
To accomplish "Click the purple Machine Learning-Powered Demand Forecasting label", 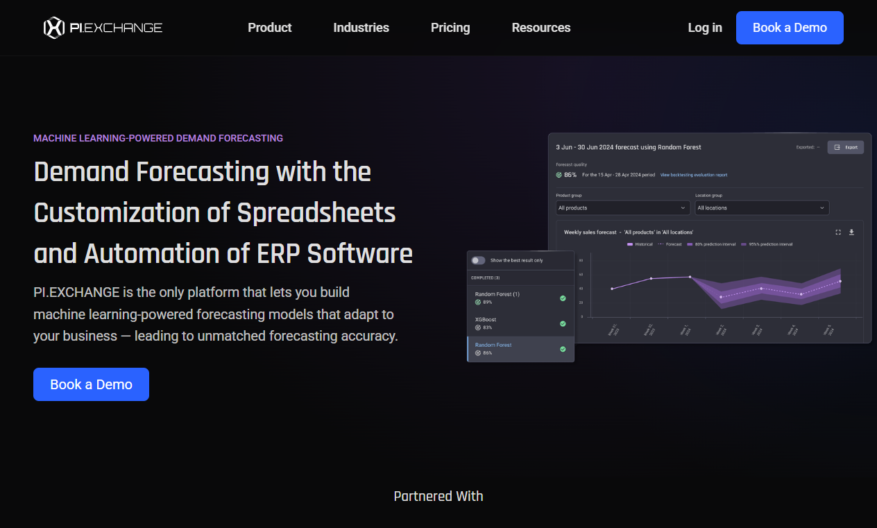I will [158, 138].
